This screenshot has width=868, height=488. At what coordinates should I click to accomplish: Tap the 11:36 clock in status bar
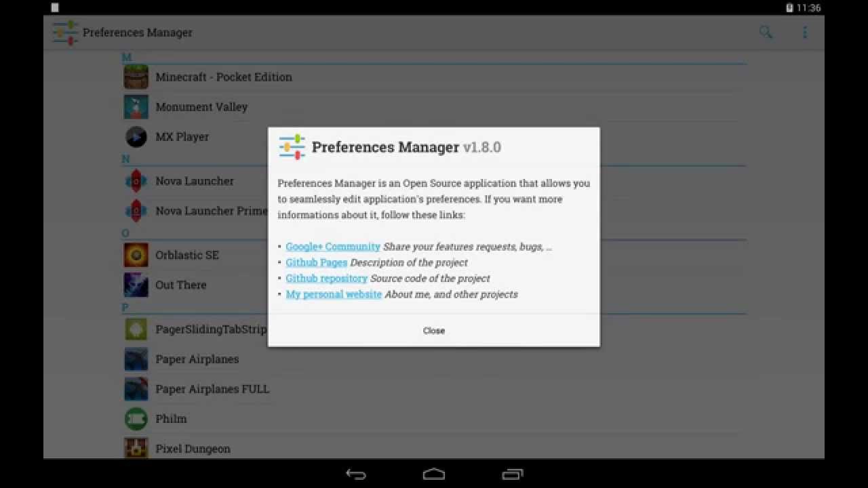[808, 8]
